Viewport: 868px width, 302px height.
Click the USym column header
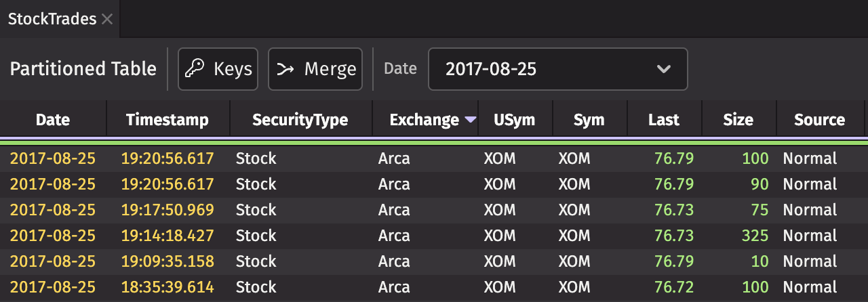[515, 120]
